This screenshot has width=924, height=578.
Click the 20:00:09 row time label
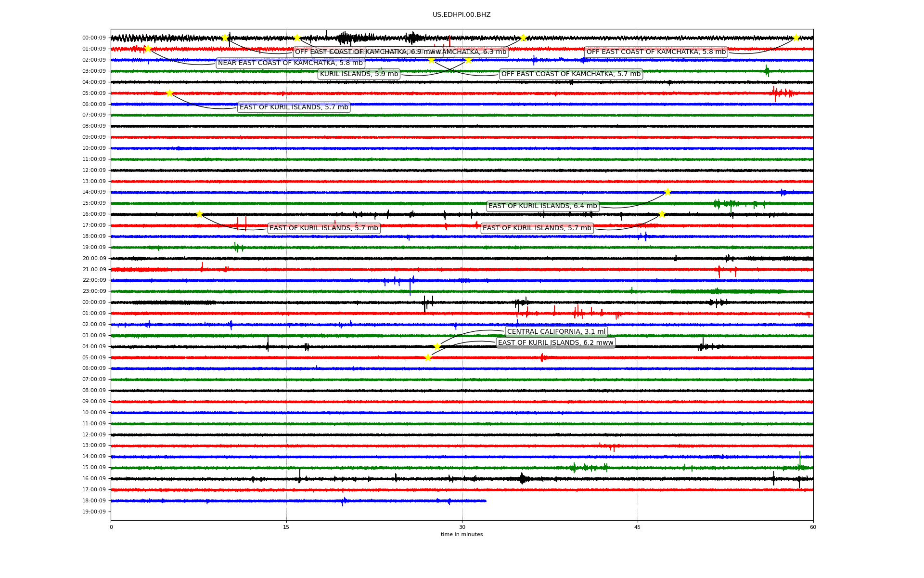tap(94, 259)
